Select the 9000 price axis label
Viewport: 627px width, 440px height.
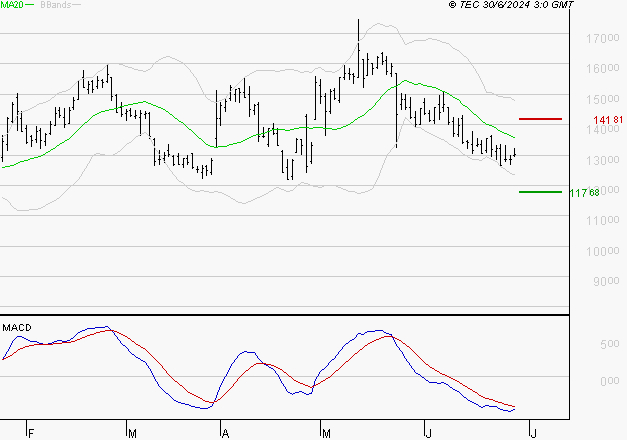click(606, 281)
